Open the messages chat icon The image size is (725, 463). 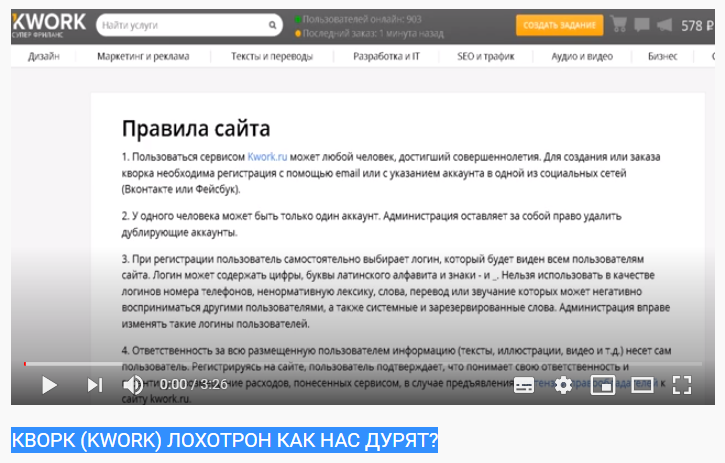(642, 25)
